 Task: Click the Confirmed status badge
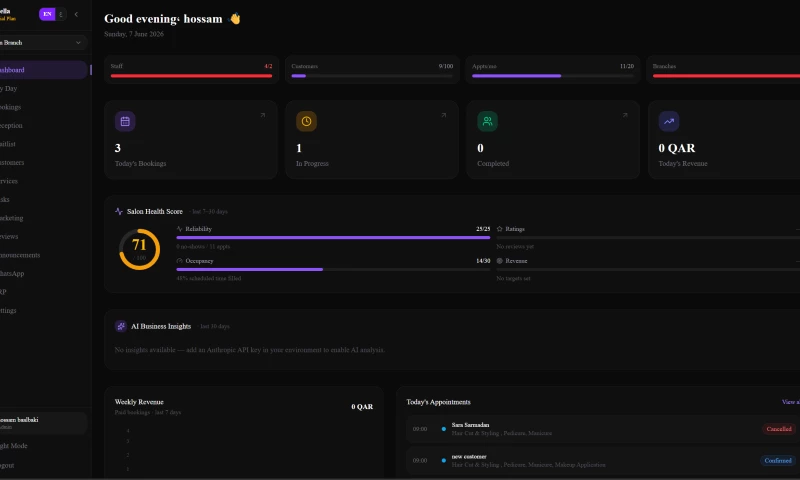point(778,461)
